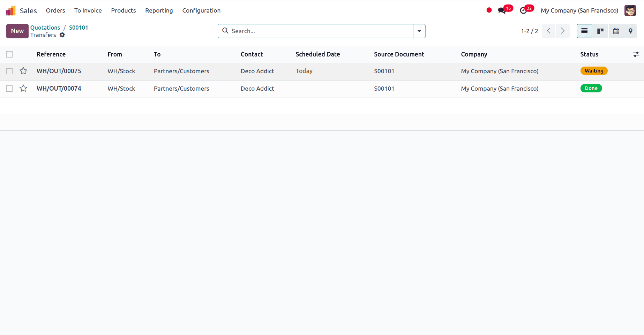Tick the select-all header checkbox
The width and height of the screenshot is (644, 335).
9,54
